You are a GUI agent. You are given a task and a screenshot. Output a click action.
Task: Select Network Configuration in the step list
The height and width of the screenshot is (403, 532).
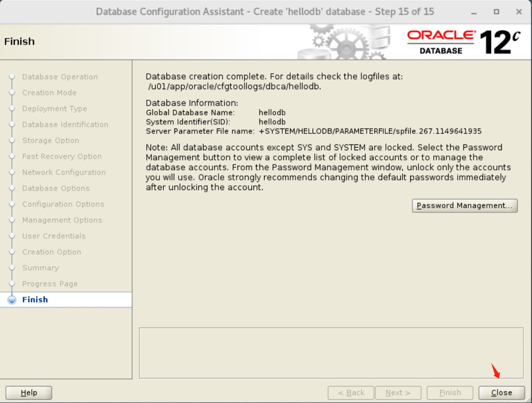[63, 172]
